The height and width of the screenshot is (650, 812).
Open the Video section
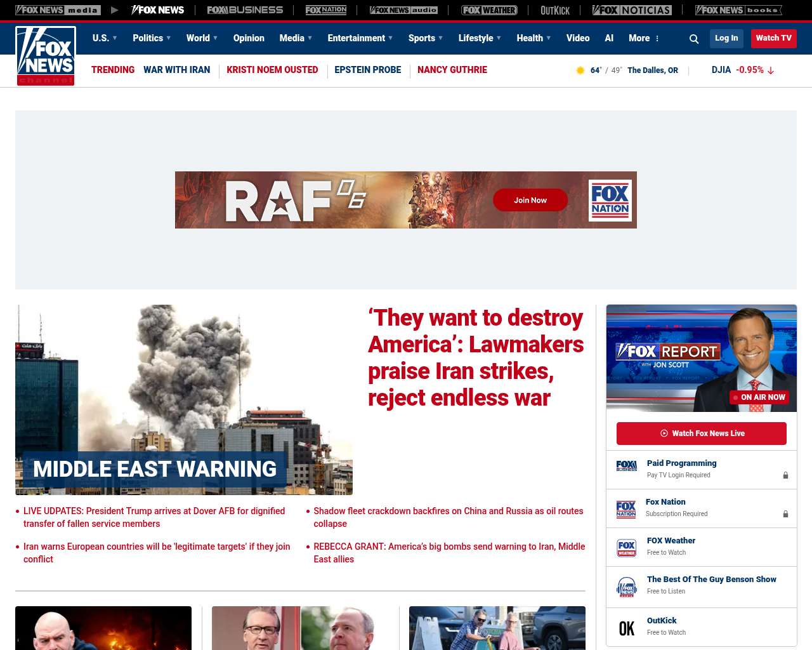tap(577, 38)
